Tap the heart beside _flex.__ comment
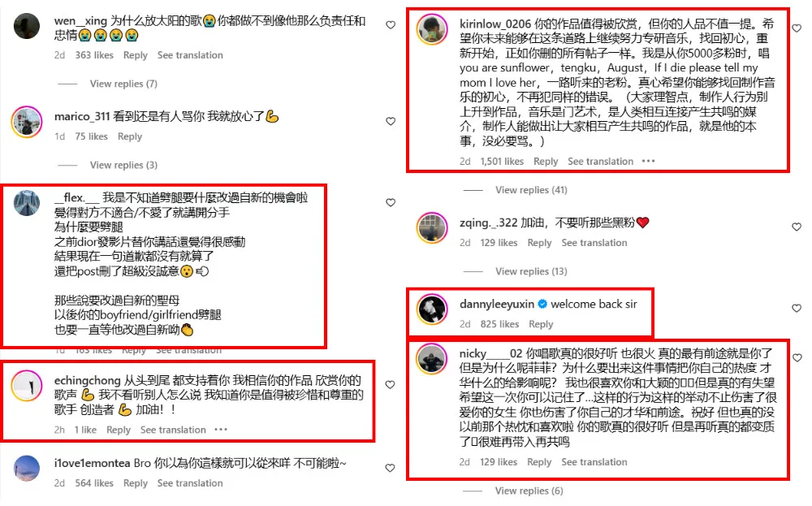The image size is (812, 506). (391, 202)
